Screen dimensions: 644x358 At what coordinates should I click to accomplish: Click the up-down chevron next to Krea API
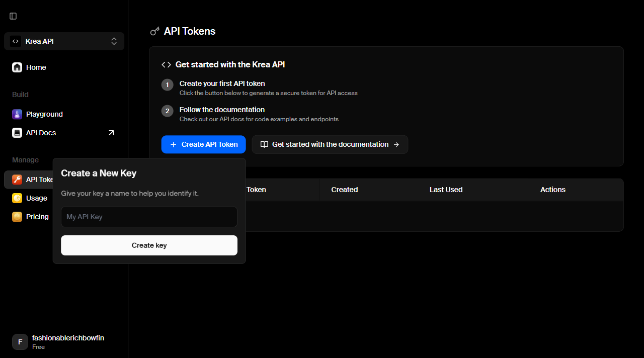[x=114, y=41]
